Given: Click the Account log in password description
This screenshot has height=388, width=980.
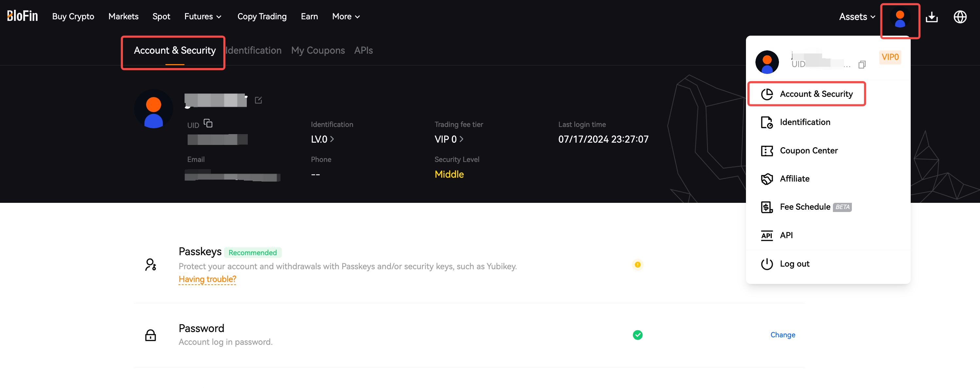Looking at the screenshot, I should 226,342.
